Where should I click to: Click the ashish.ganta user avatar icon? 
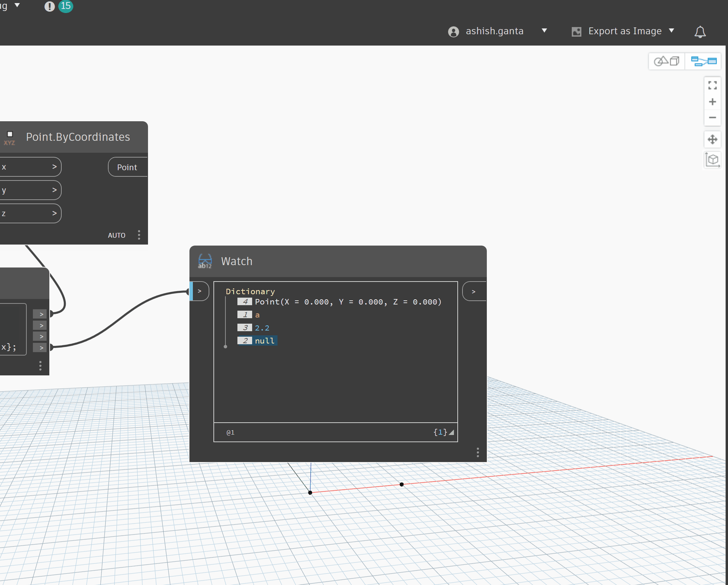454,32
